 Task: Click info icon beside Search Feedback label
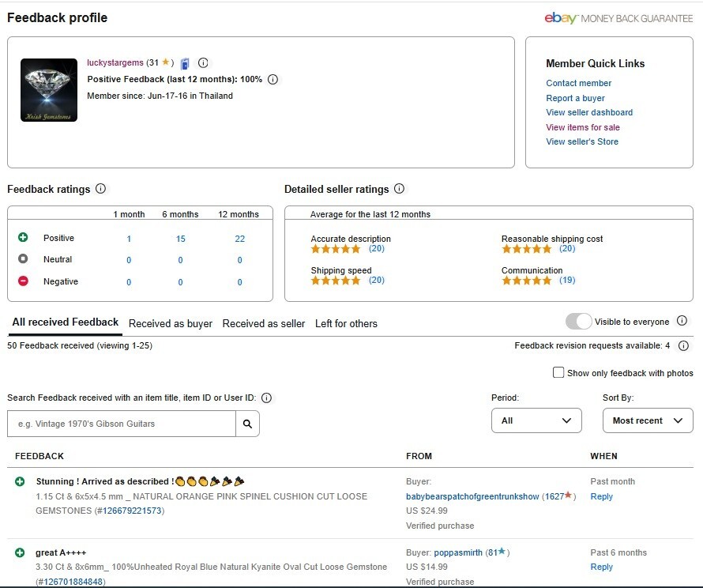266,398
